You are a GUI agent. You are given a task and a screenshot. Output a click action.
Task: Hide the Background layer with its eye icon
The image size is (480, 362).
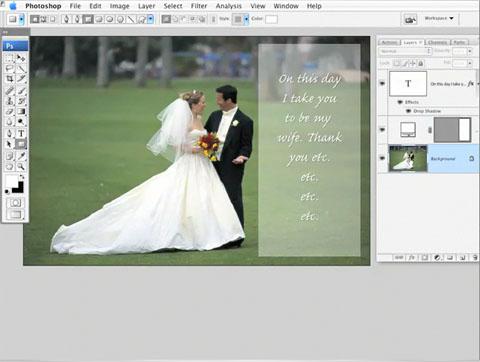tap(382, 158)
